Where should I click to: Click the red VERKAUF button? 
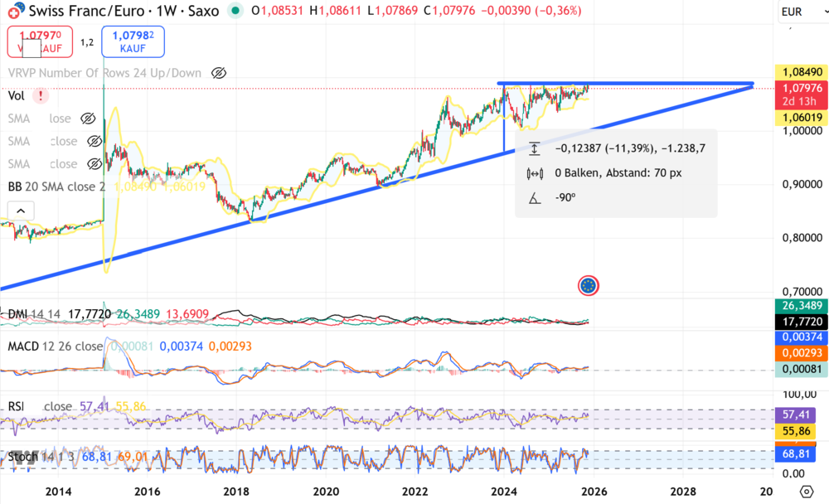click(39, 41)
